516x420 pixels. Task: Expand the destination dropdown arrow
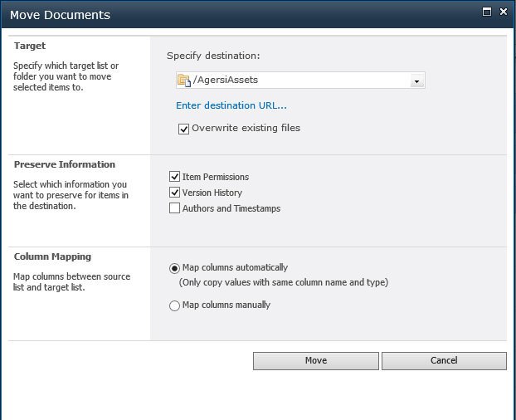pyautogui.click(x=417, y=81)
